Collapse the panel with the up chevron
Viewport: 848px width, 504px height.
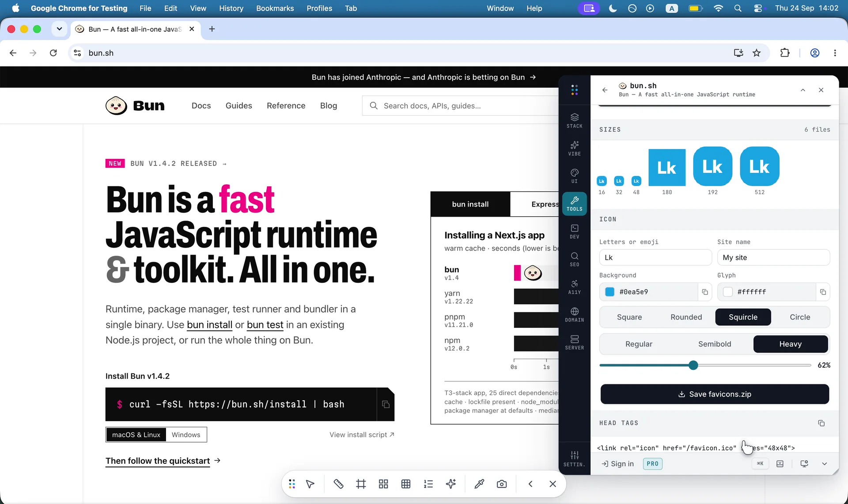point(803,90)
